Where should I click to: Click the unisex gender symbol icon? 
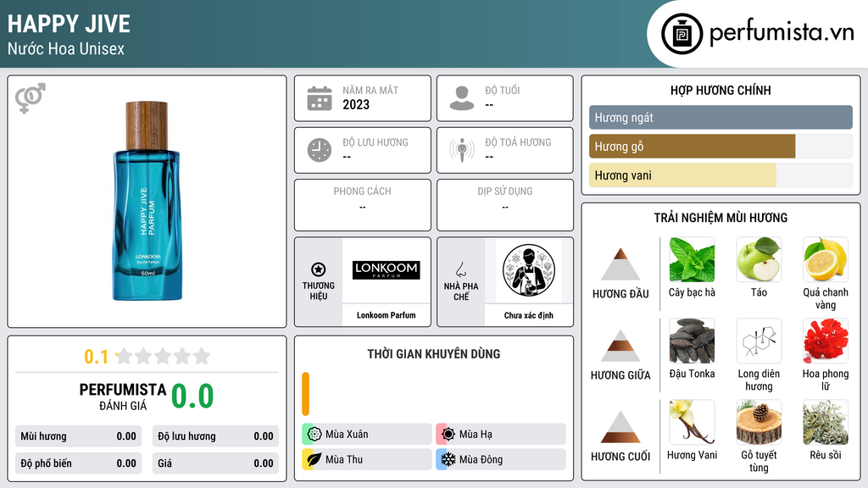point(30,98)
